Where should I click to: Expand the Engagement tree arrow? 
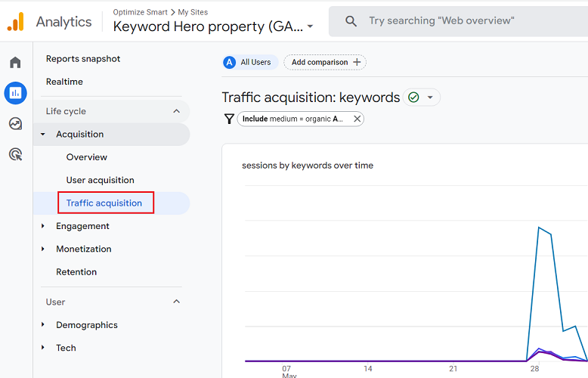point(43,226)
